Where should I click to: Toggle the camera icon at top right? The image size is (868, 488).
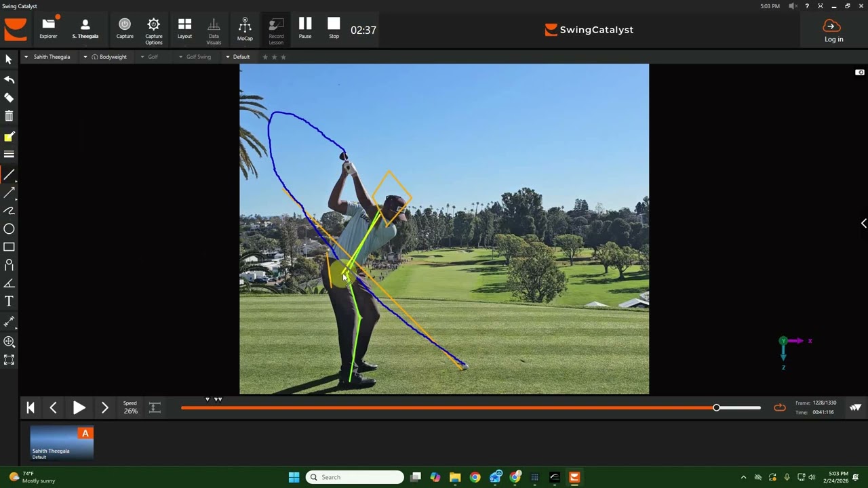859,73
